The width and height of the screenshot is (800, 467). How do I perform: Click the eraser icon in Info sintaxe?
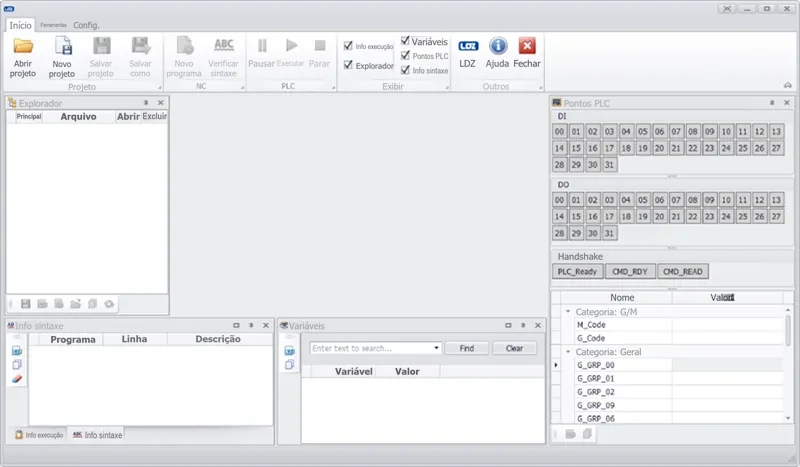click(17, 378)
